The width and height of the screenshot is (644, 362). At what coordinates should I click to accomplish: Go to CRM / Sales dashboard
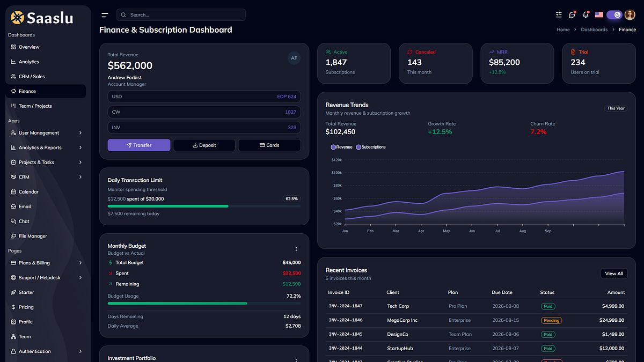pos(46,77)
